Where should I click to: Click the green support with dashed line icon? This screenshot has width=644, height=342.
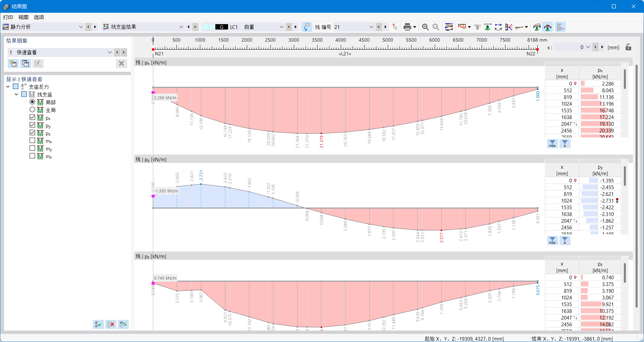(488, 27)
